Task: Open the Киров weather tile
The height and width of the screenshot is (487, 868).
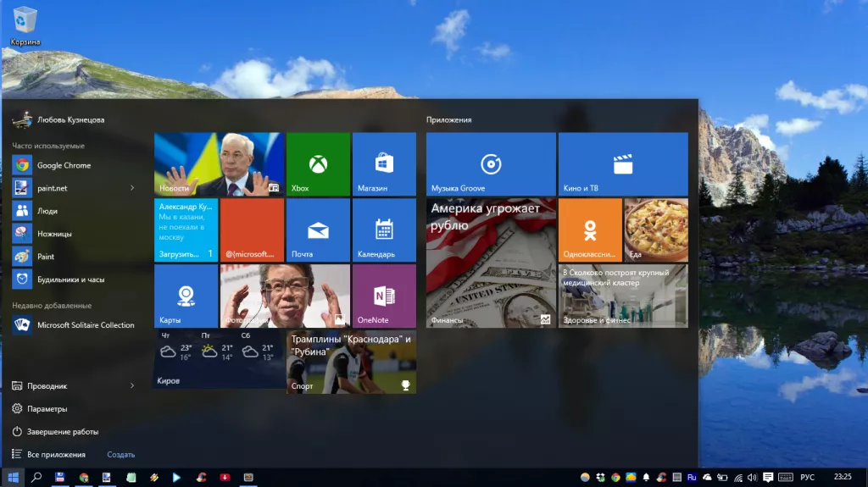Action: pos(220,359)
